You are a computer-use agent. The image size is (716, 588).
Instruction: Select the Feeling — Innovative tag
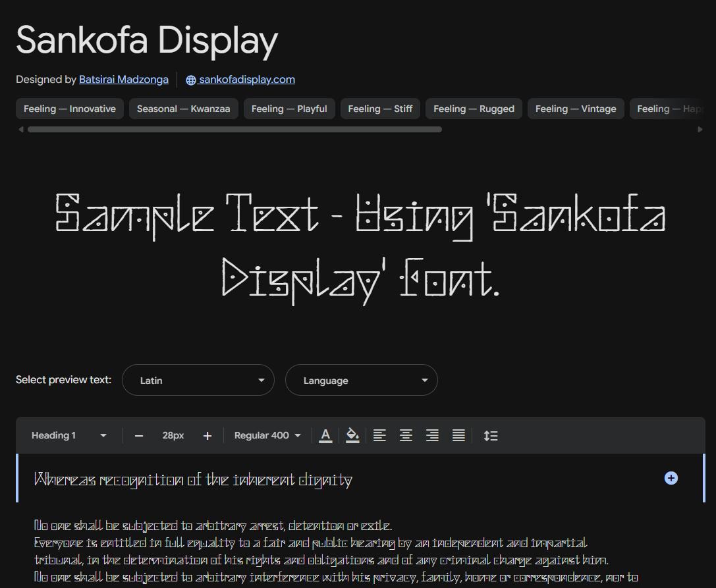70,109
